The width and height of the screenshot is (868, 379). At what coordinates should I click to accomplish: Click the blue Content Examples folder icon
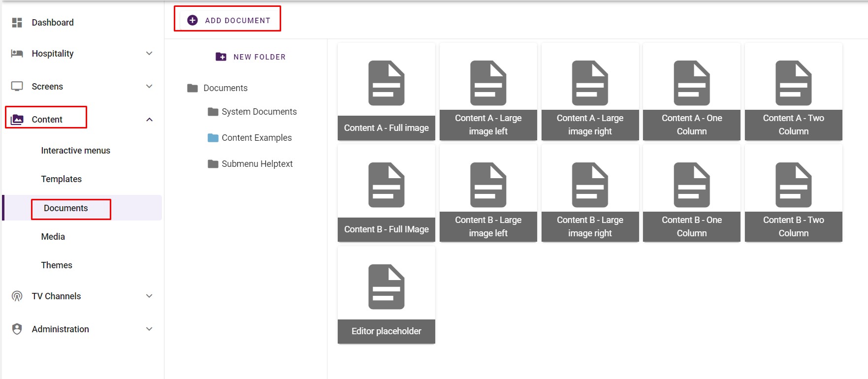[x=213, y=138]
